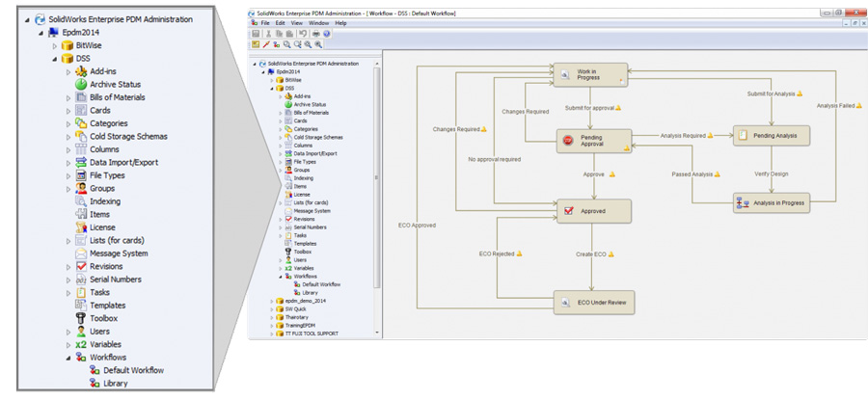This screenshot has height=400, width=868.
Task: Click the workflow link tool in toolbar
Action: pyautogui.click(x=276, y=44)
